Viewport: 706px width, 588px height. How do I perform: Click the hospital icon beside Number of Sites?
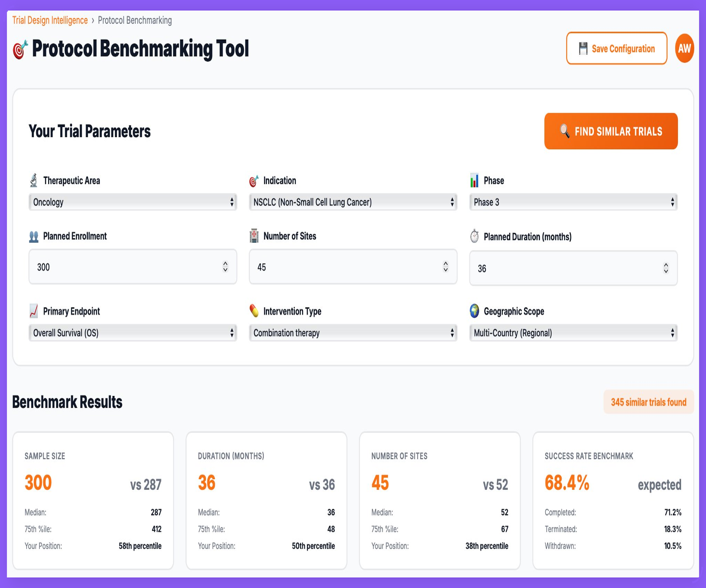(254, 237)
